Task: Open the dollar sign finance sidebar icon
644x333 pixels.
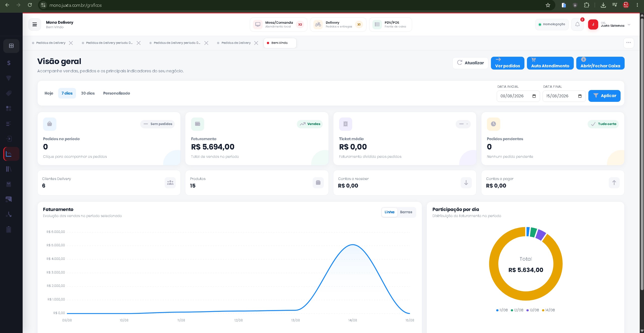Action: 9,63
